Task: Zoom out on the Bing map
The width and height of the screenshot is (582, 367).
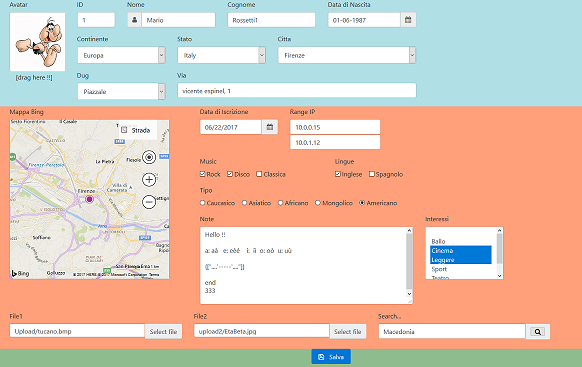Action: [x=149, y=202]
